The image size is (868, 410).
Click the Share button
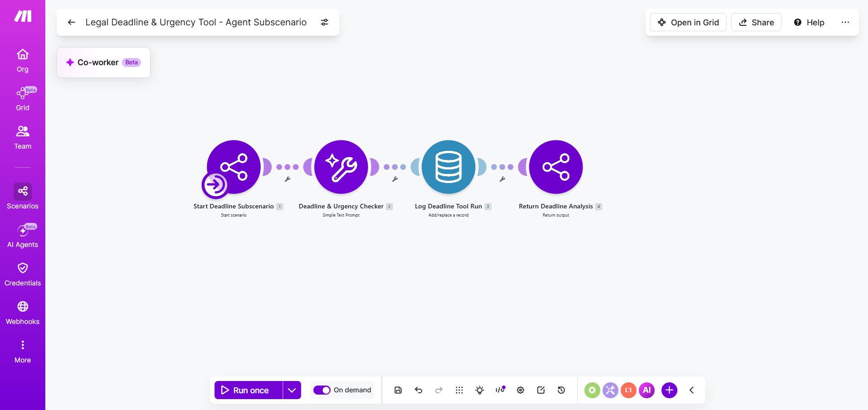(x=756, y=22)
